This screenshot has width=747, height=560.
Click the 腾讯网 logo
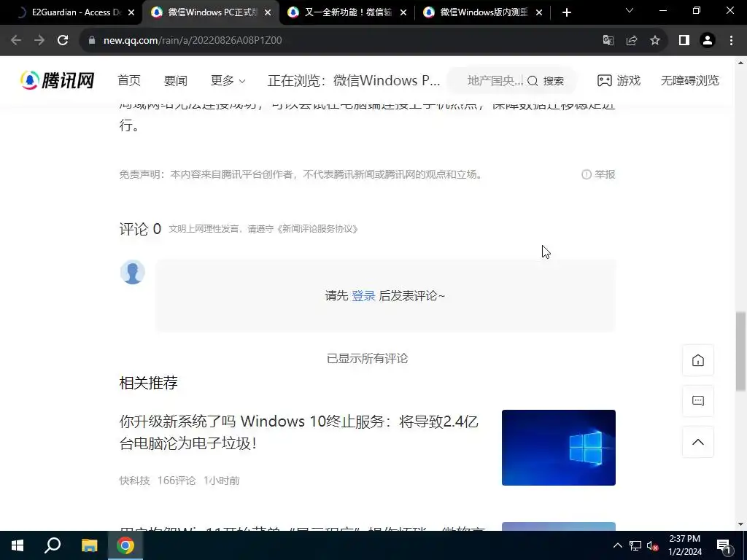(57, 80)
